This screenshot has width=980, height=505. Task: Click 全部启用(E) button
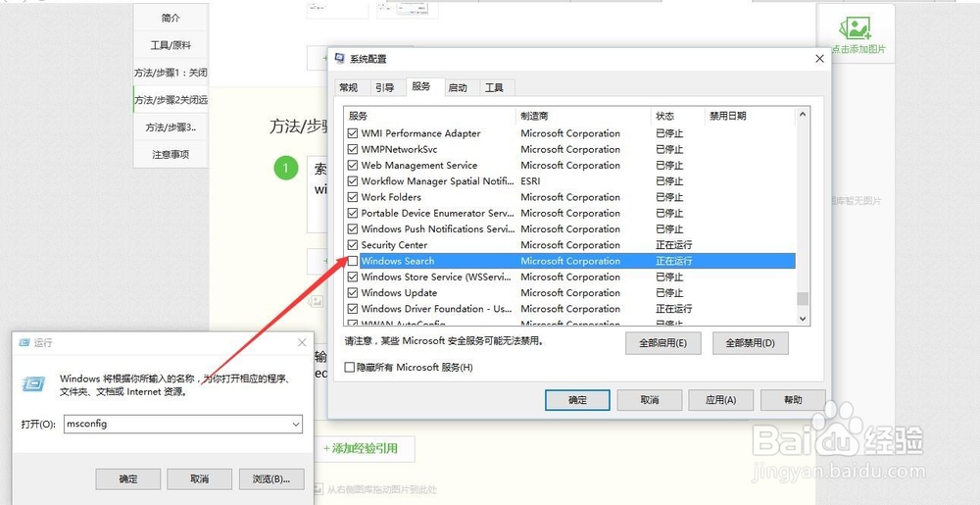tap(663, 343)
